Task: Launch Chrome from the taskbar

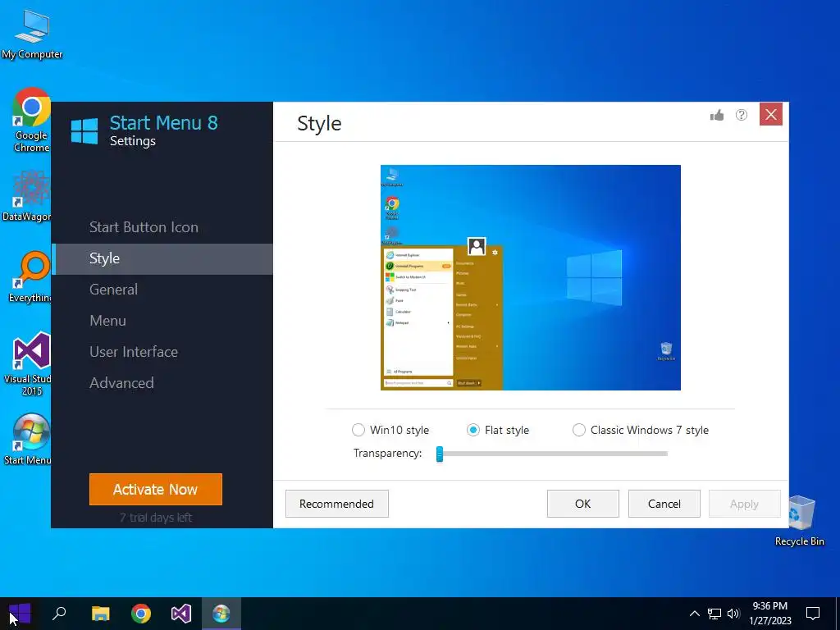Action: [x=141, y=614]
